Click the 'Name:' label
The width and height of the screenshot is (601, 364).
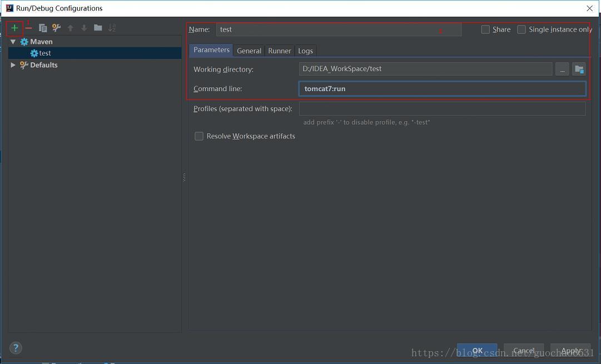point(199,29)
